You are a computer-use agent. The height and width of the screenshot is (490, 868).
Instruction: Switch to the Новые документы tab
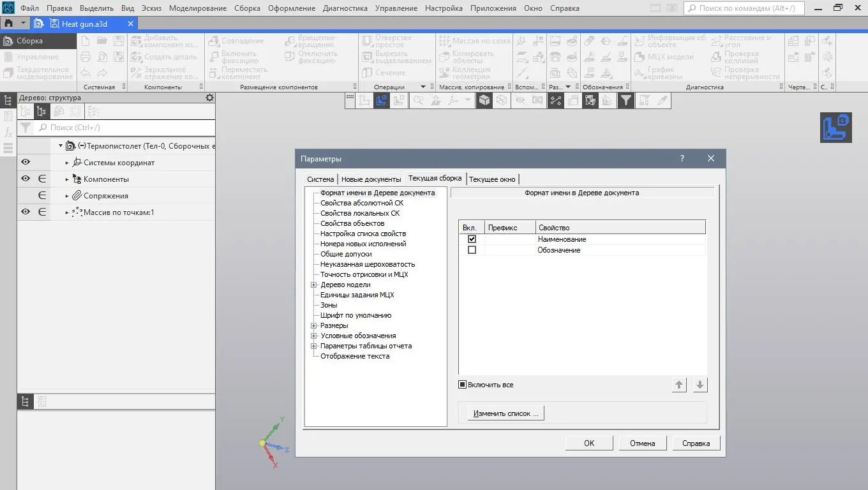point(371,179)
